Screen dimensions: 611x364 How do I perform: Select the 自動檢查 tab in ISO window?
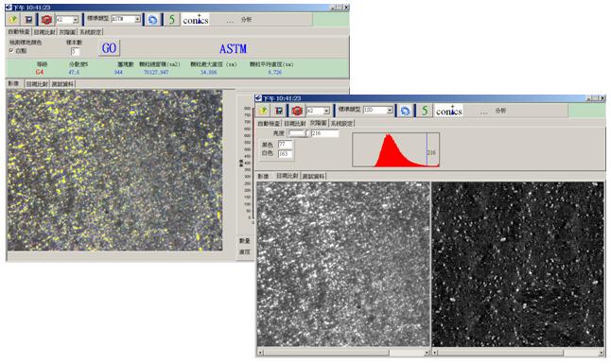click(269, 123)
